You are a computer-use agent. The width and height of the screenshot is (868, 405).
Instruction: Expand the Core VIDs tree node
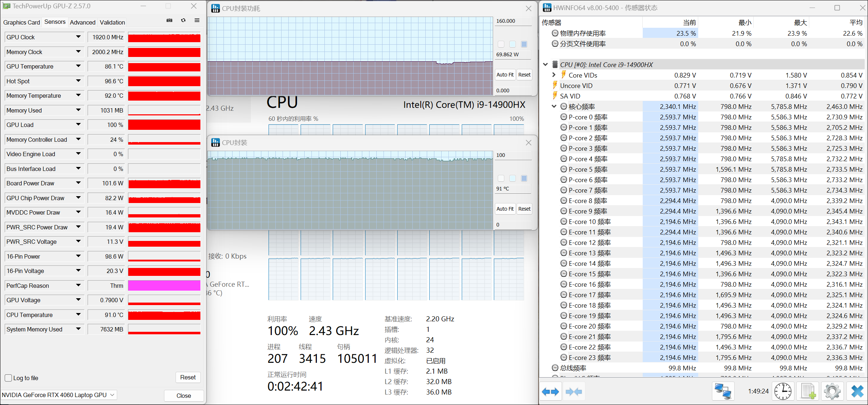click(x=554, y=75)
